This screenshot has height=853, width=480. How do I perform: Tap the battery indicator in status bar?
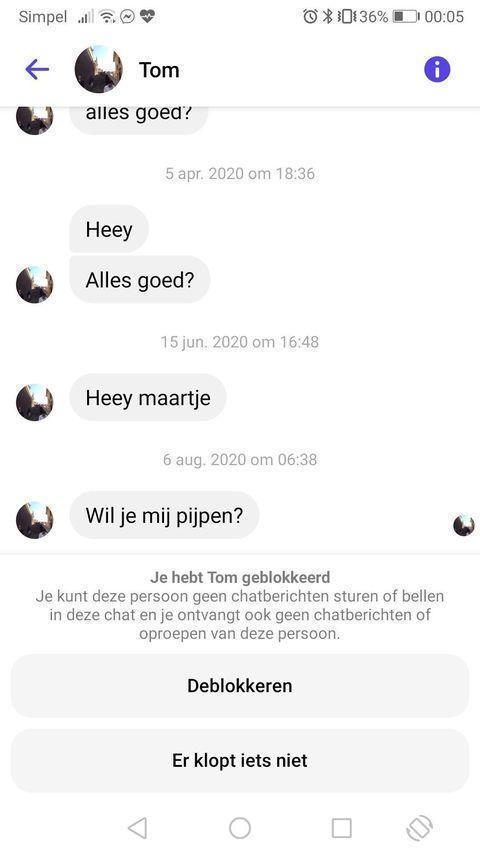click(x=405, y=16)
